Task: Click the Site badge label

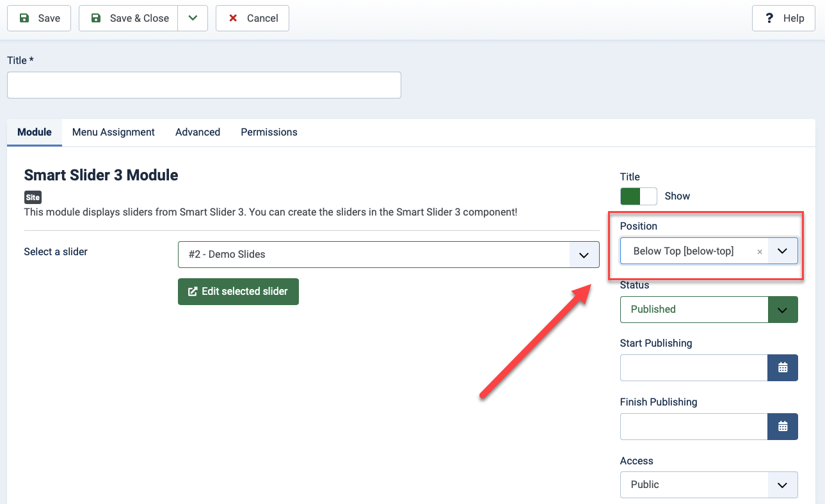Action: point(33,198)
